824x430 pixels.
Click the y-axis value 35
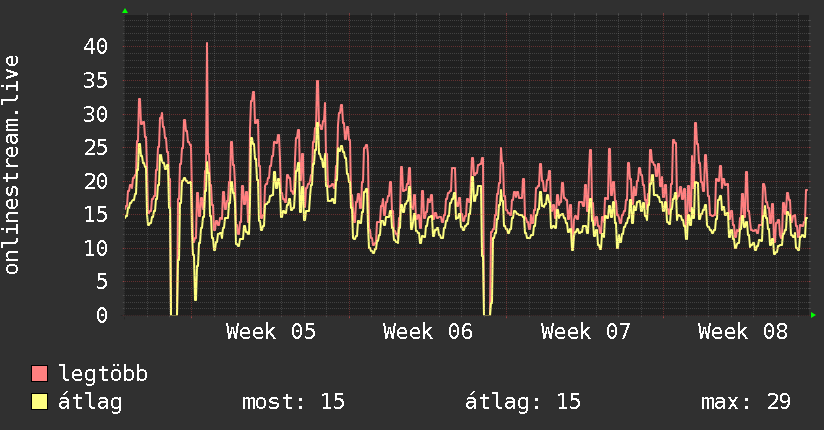tap(96, 80)
